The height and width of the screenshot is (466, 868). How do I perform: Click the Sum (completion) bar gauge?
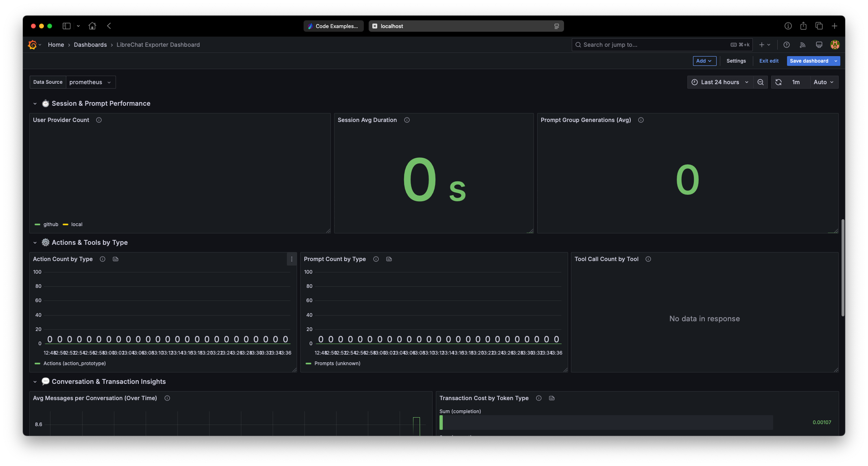[606, 422]
